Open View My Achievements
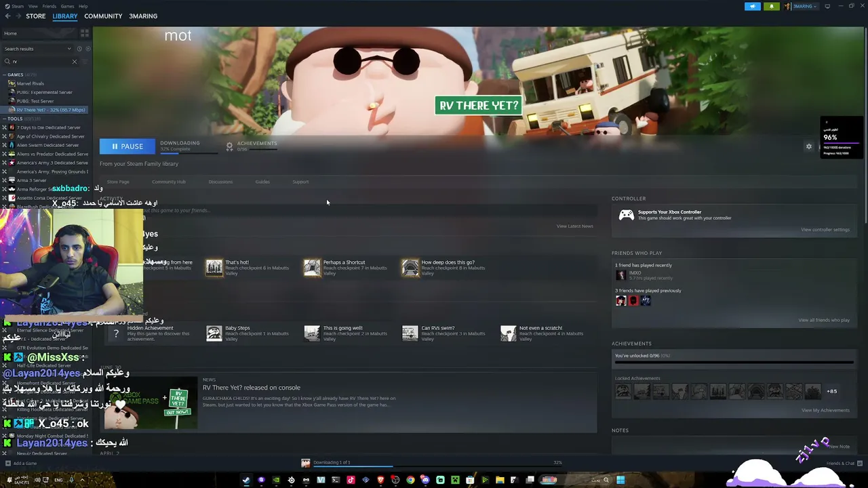This screenshot has width=868, height=488. click(x=825, y=410)
